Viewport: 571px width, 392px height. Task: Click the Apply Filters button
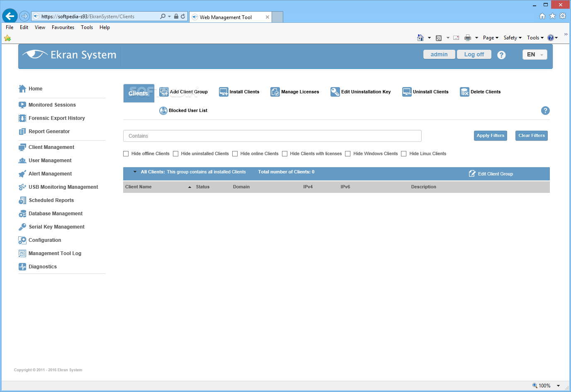(491, 136)
